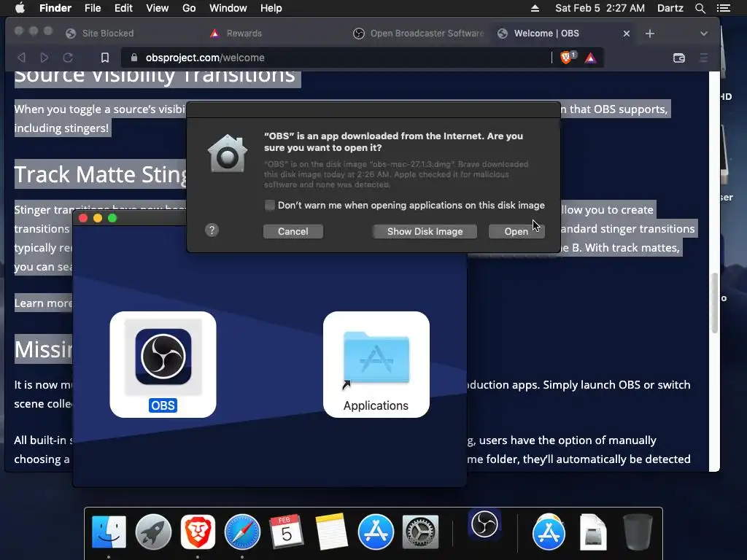Switch to the Open Broadcaster Software tab
747x560 pixels.
[x=418, y=34]
